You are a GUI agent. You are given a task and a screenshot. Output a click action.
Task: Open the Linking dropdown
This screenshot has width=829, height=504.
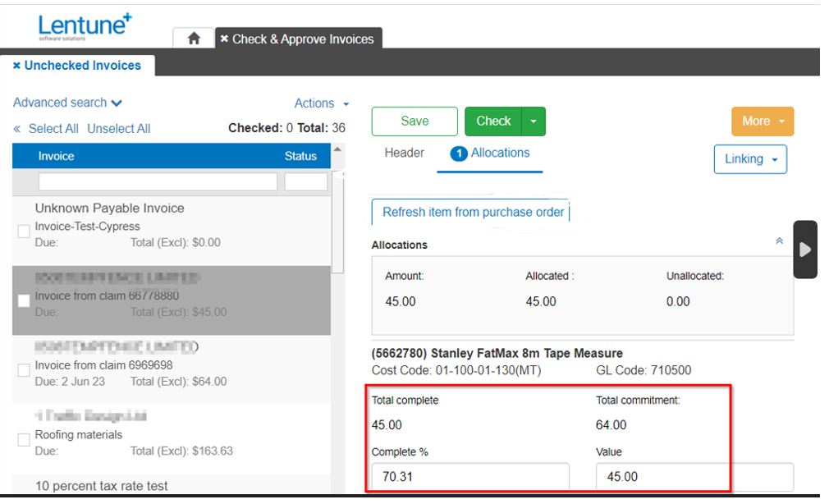pyautogui.click(x=749, y=159)
